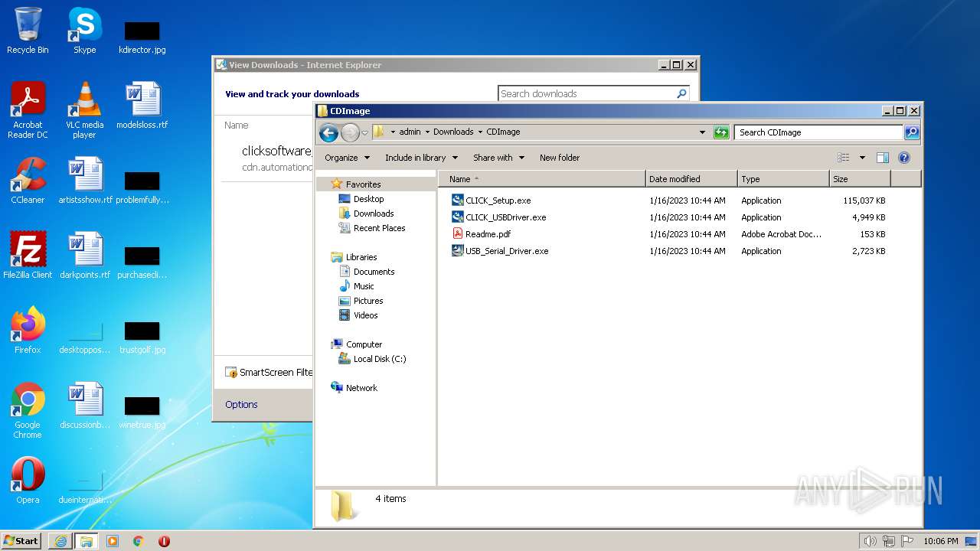980x551 pixels.
Task: Click the Action Center flag icon
Action: (x=907, y=541)
